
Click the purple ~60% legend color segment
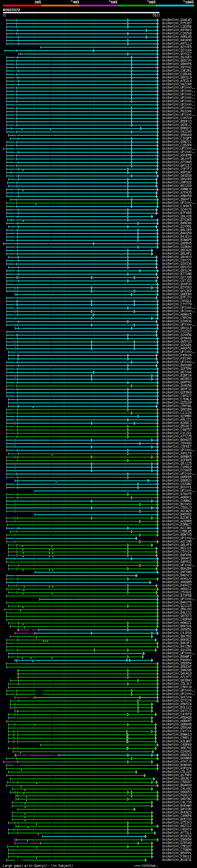point(99,6)
